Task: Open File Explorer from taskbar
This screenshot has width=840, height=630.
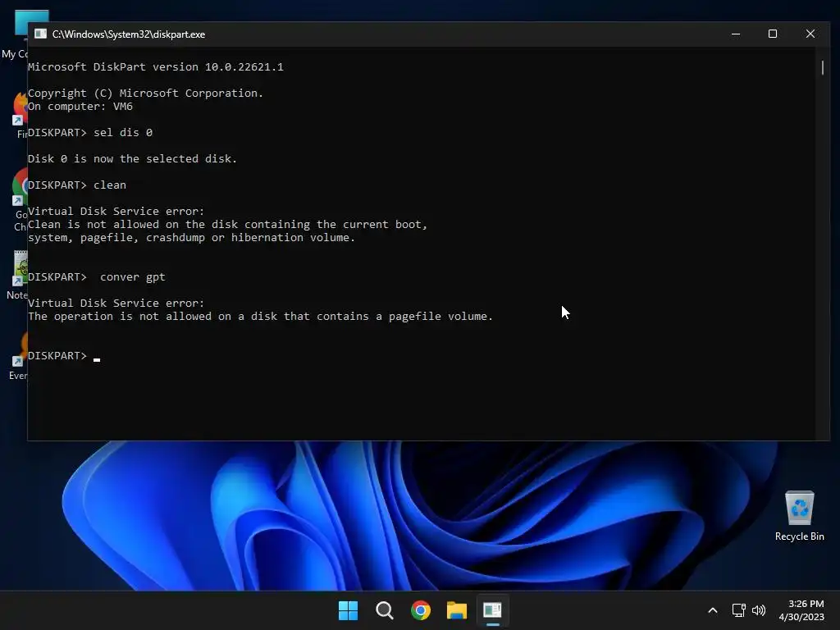Action: (457, 610)
